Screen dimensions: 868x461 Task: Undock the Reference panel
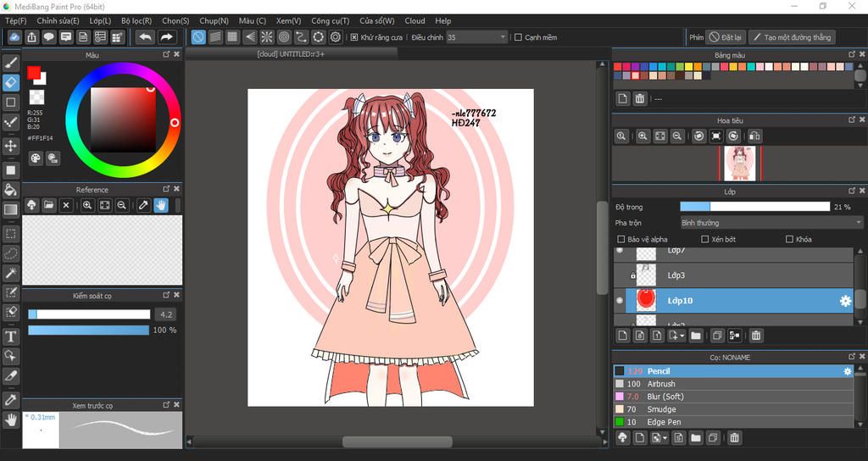[166, 189]
